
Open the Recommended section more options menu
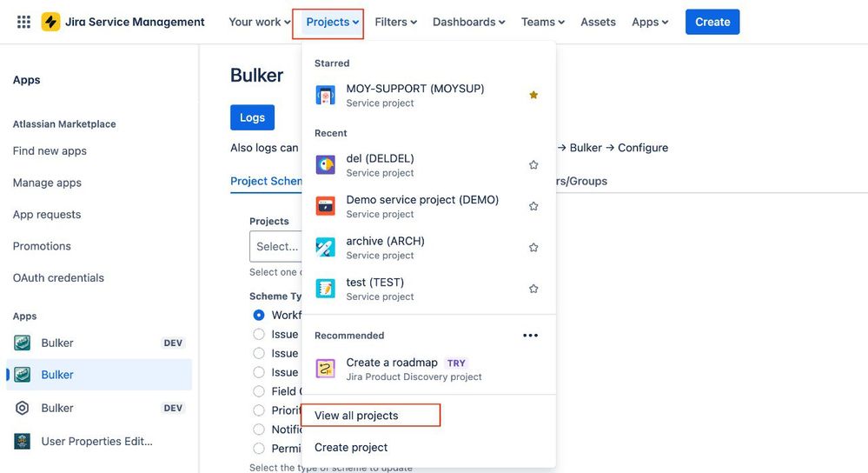tap(530, 335)
